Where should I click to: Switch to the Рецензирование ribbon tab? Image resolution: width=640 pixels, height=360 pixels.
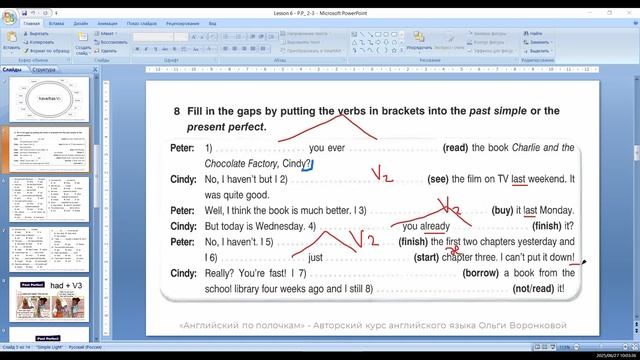click(x=182, y=24)
